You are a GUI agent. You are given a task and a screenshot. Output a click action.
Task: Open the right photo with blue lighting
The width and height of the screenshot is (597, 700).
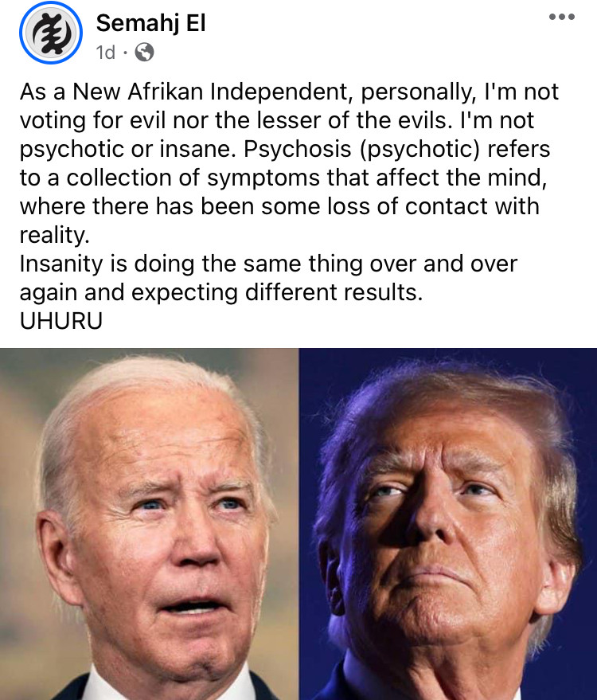click(448, 524)
